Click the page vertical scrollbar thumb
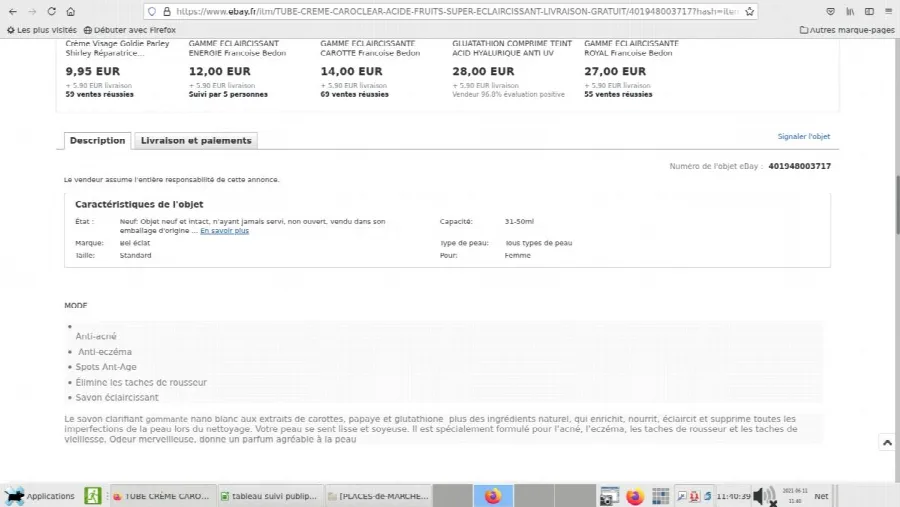Screen dimensions: 900x507 click(897, 206)
